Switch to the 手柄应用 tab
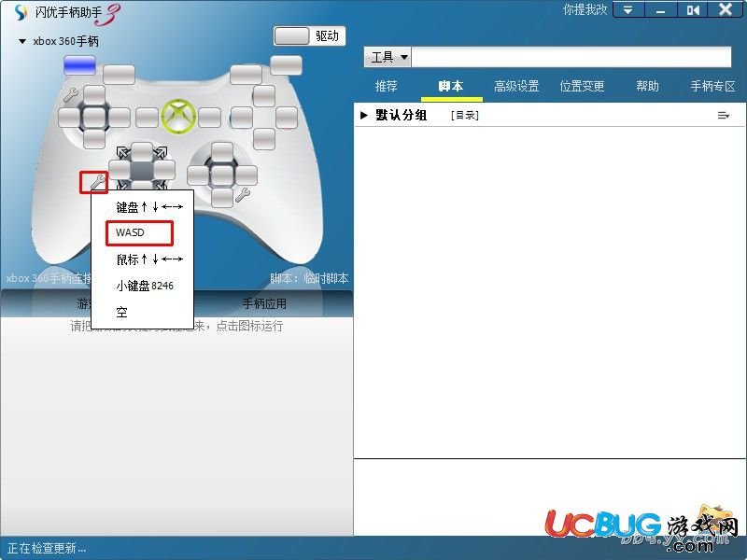 [x=264, y=304]
